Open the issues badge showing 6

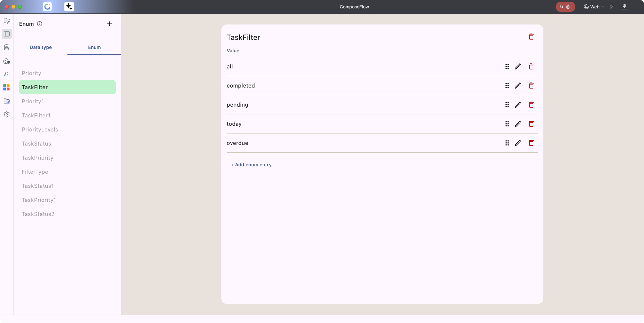[565, 7]
